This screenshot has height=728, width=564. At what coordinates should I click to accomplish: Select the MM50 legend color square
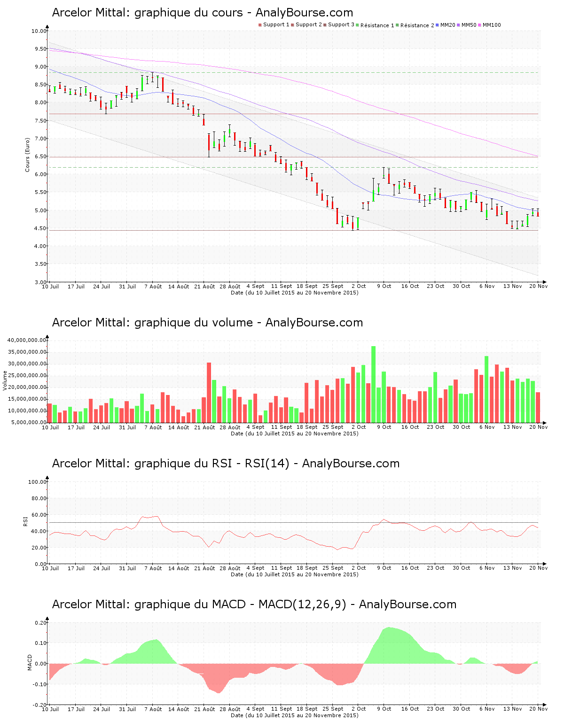tap(458, 25)
